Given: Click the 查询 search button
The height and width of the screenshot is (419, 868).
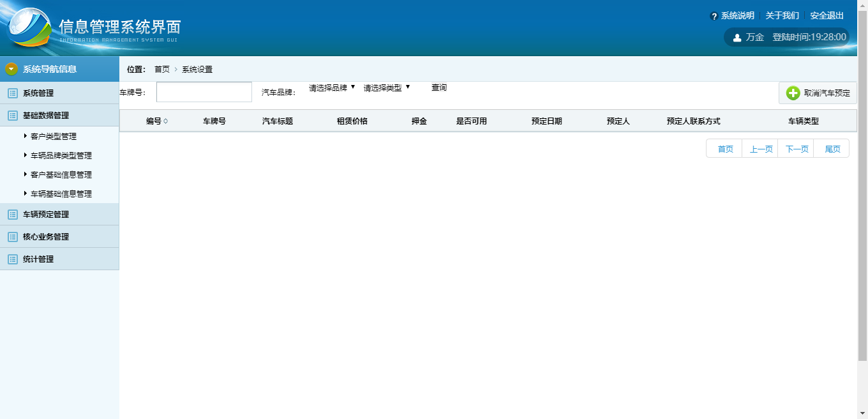Looking at the screenshot, I should pyautogui.click(x=439, y=88).
